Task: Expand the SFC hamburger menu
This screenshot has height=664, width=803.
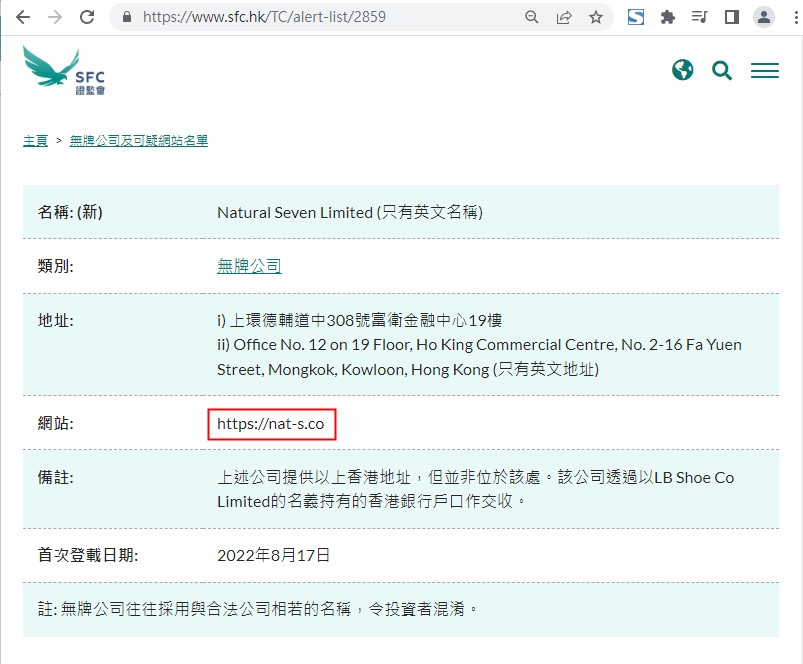Action: 765,71
